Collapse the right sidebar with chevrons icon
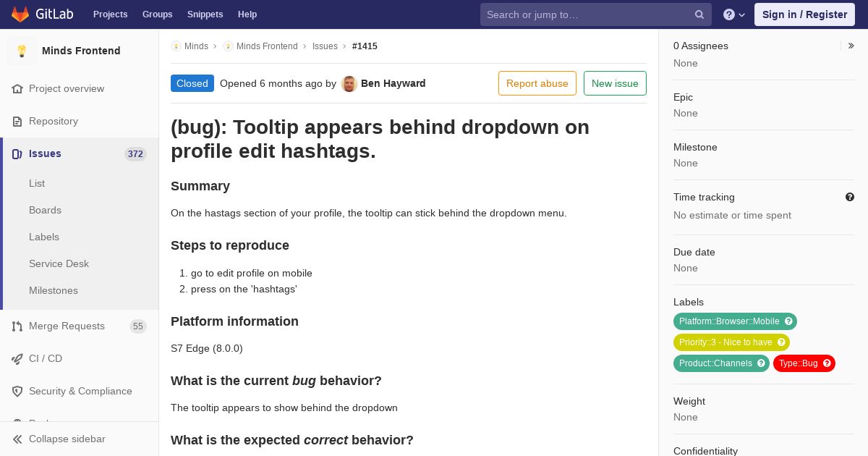The width and height of the screenshot is (868, 456). tap(851, 46)
